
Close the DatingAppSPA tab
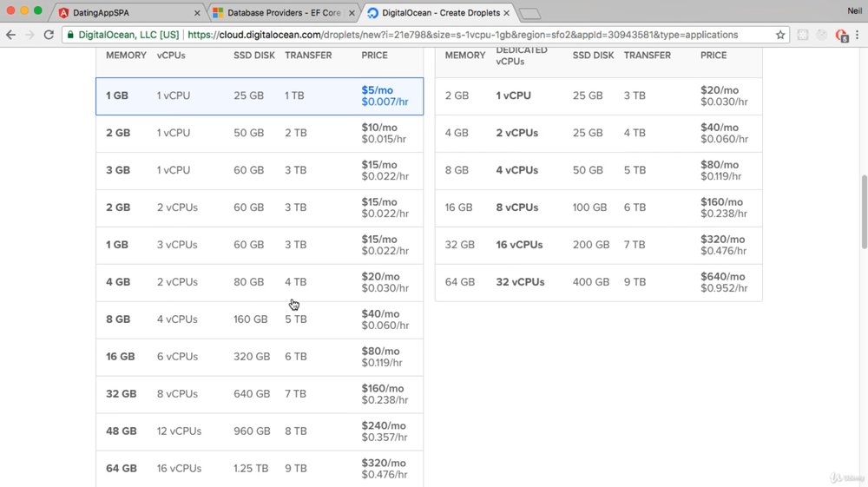pyautogui.click(x=197, y=13)
